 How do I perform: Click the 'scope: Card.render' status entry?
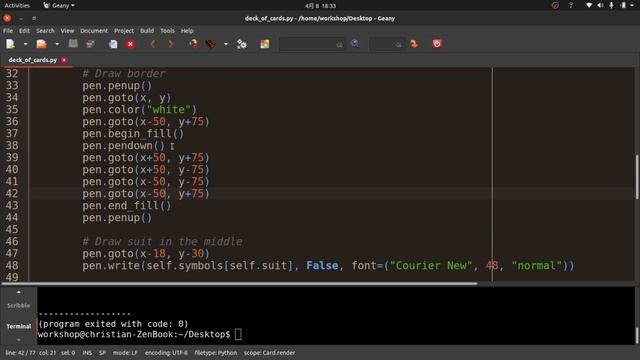(269, 353)
